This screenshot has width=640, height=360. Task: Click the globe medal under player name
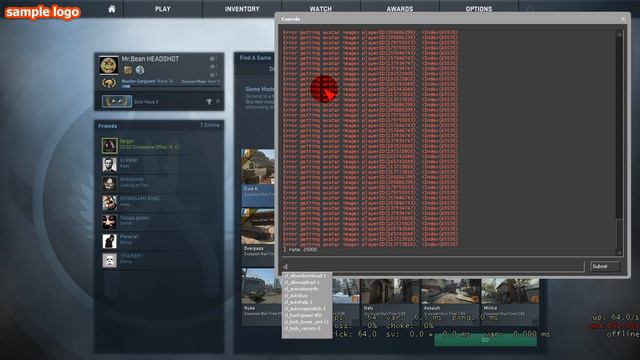click(x=140, y=70)
